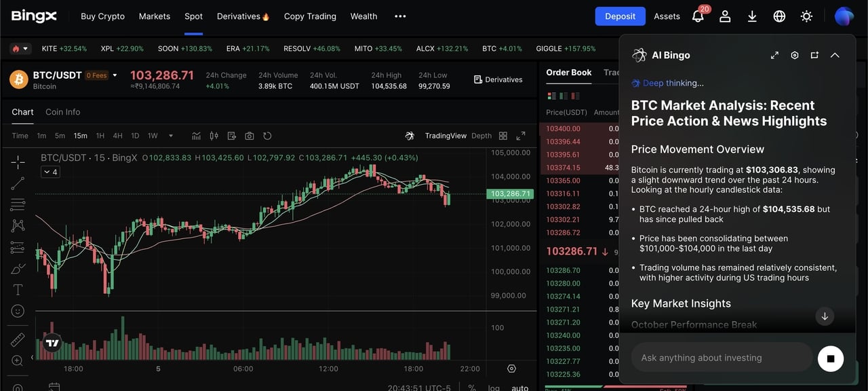Screen dimensions: 868x391
Task: Switch to the Coin Info tab
Action: coord(62,112)
